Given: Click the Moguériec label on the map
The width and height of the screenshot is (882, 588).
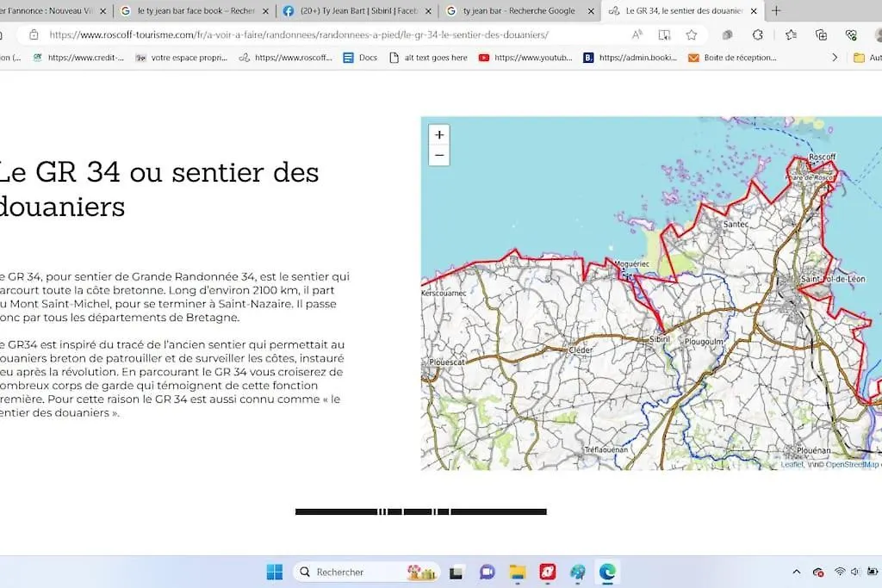Looking at the screenshot, I should (631, 263).
